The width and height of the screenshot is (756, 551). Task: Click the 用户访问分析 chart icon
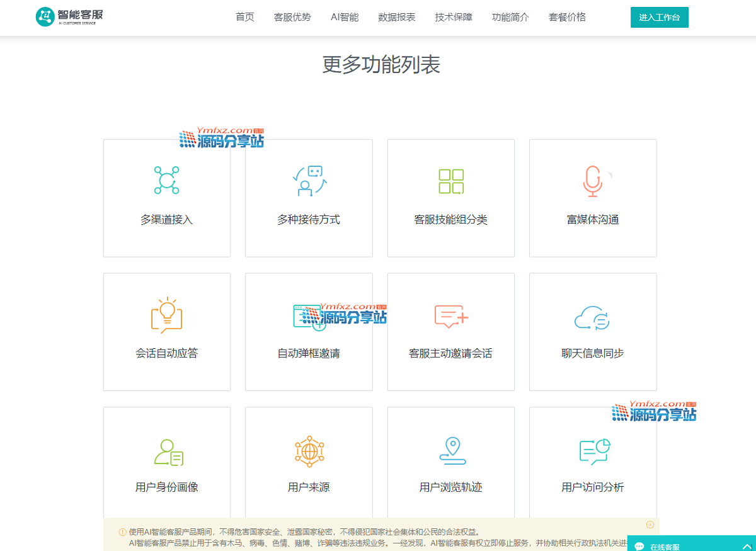point(594,452)
